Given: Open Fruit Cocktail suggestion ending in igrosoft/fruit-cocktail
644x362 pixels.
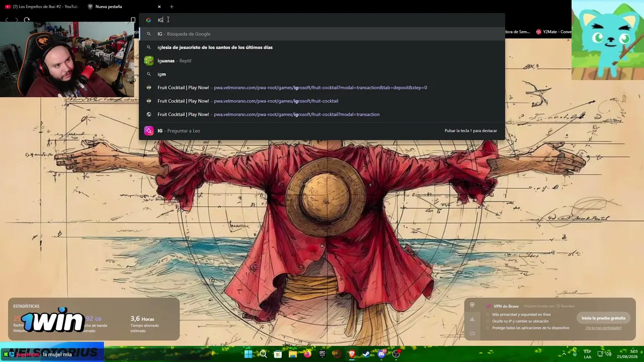Looking at the screenshot, I should tap(322, 101).
